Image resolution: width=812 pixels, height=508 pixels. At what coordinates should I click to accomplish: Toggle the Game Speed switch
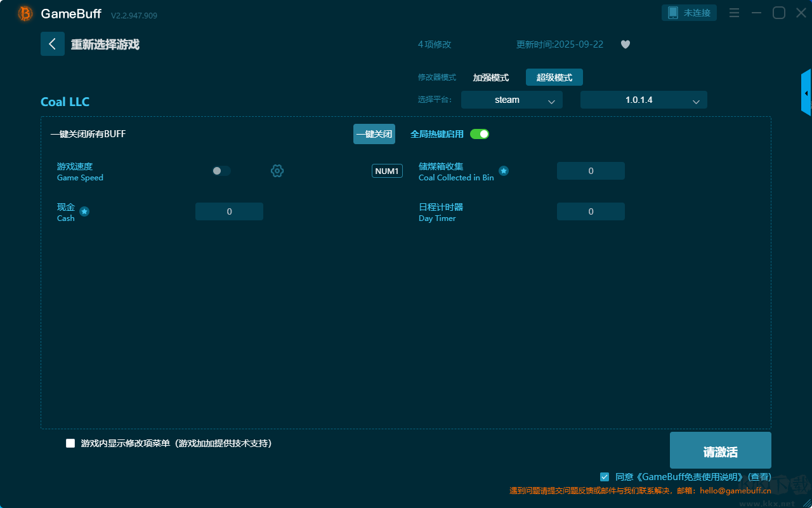click(x=221, y=171)
